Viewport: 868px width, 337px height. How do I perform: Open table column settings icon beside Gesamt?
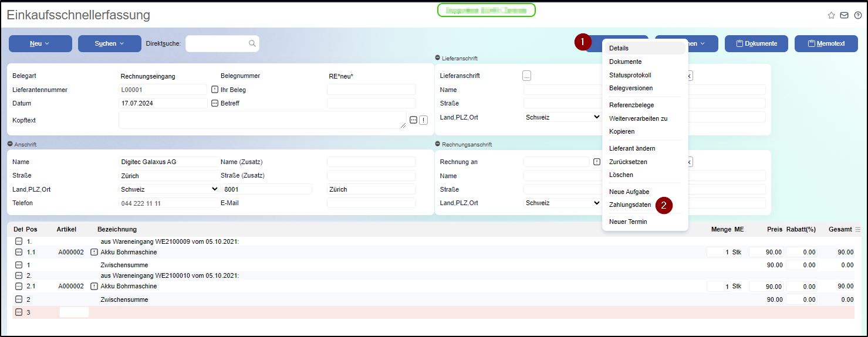click(858, 229)
